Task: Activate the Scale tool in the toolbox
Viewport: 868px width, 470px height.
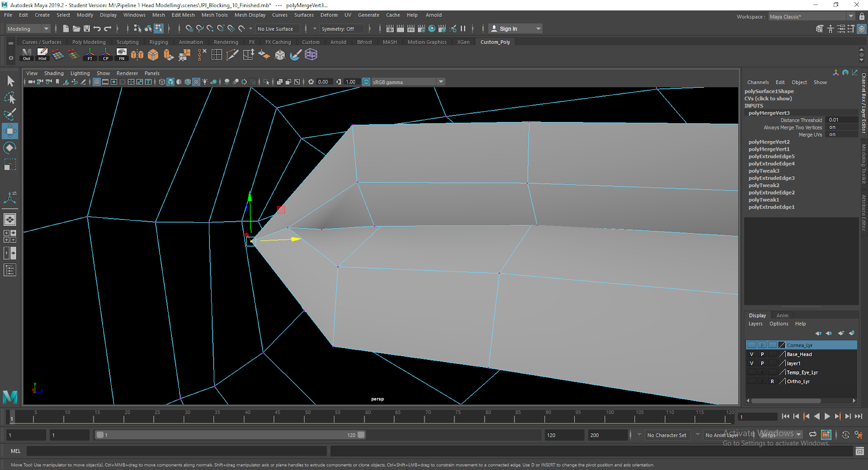Action: (10, 164)
